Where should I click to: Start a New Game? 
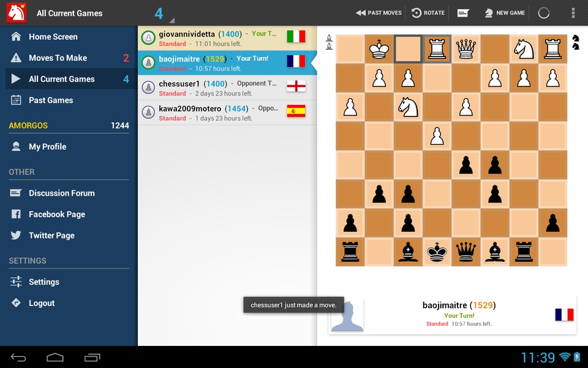coord(505,13)
